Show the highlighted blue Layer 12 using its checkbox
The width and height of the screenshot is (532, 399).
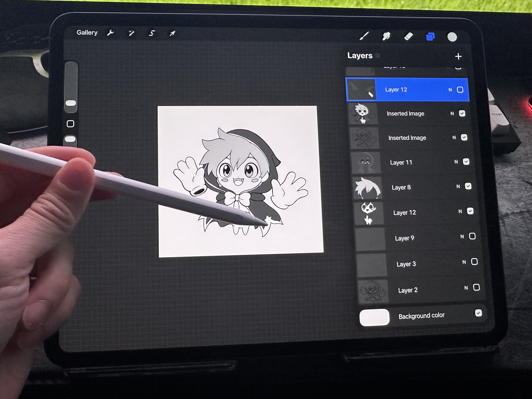(460, 90)
